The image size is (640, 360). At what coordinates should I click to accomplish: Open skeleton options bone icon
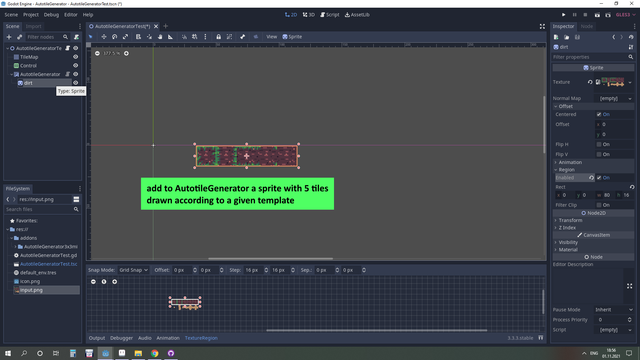point(242,37)
